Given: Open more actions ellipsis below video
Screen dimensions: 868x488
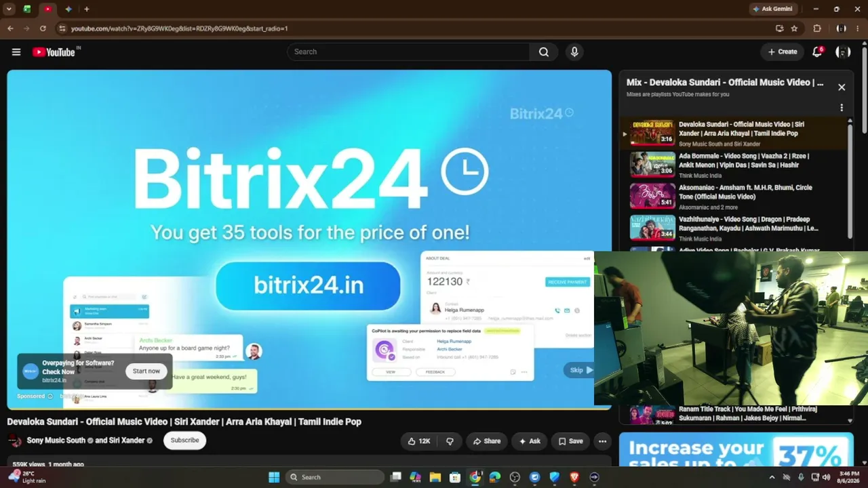Looking at the screenshot, I should click(602, 441).
